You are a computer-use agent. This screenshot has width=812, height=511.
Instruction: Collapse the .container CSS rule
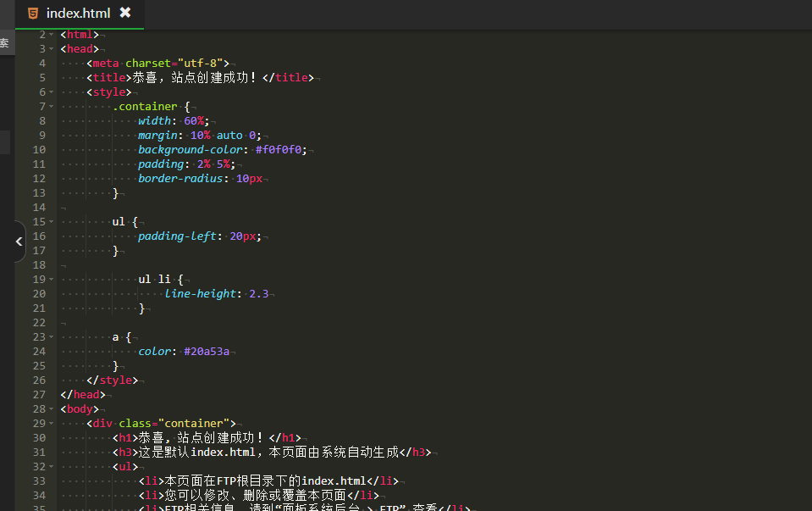point(52,106)
